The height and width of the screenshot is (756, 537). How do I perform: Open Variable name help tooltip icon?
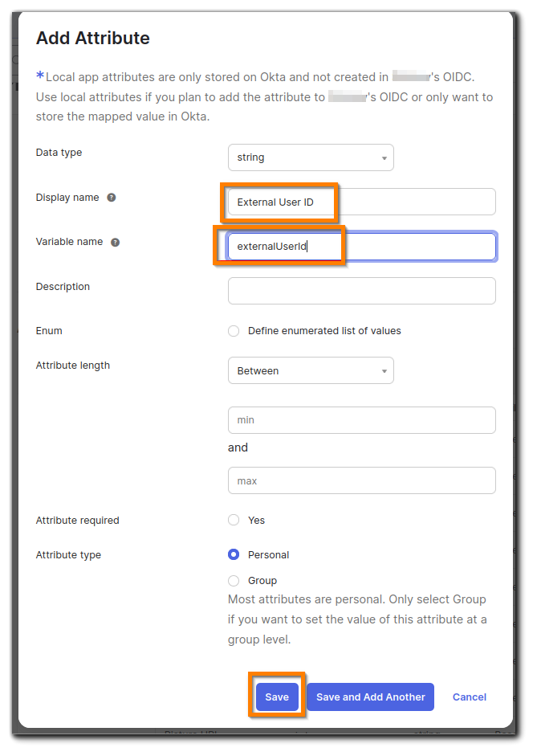tap(115, 242)
